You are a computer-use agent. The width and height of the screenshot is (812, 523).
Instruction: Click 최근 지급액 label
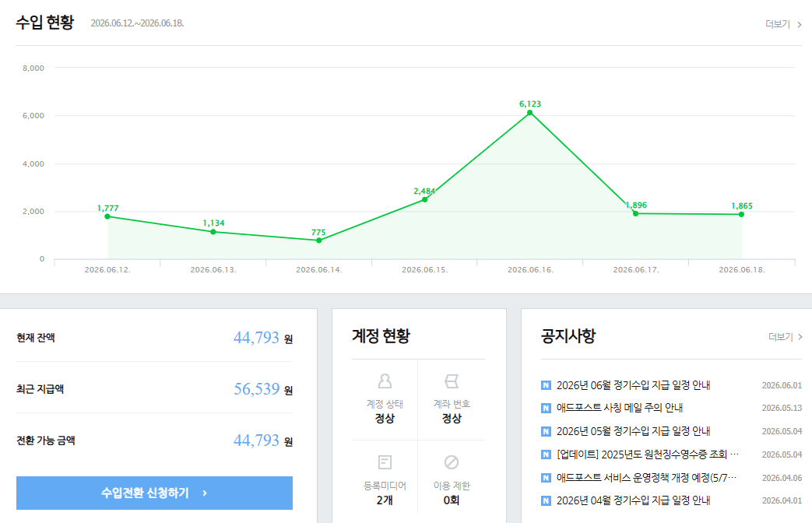(x=40, y=389)
